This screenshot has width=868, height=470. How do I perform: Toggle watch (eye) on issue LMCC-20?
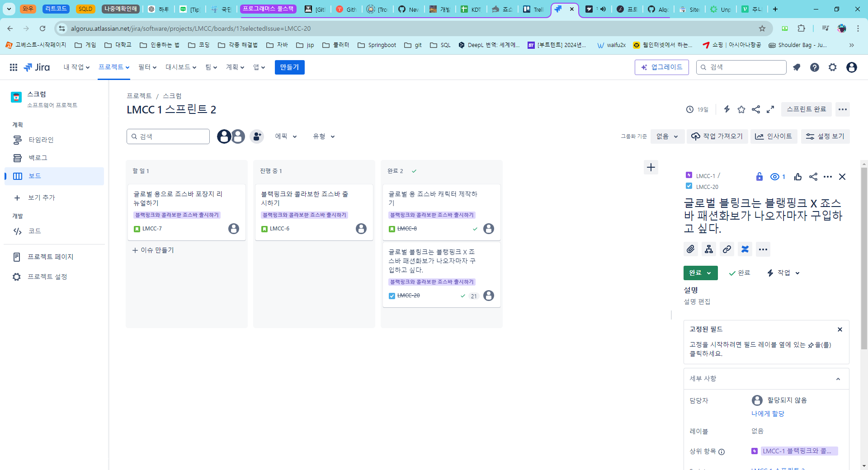pyautogui.click(x=778, y=177)
